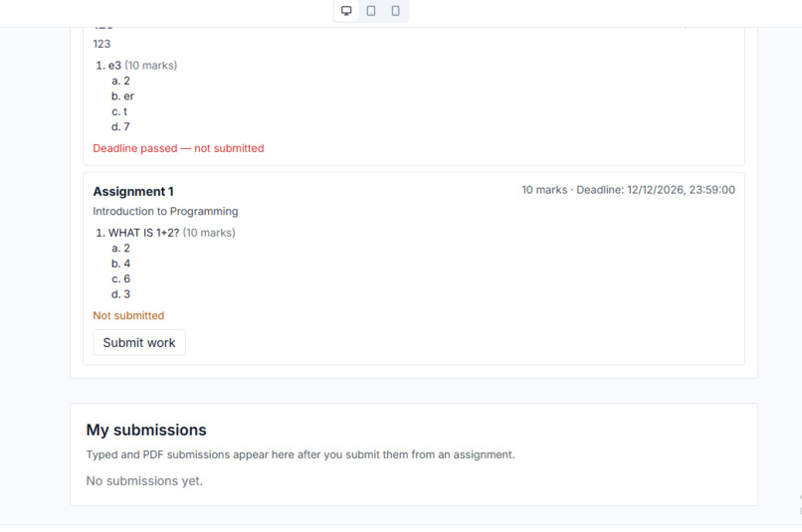Click the Assignment 1 heading
This screenshot has height=532, width=802.
pos(133,192)
